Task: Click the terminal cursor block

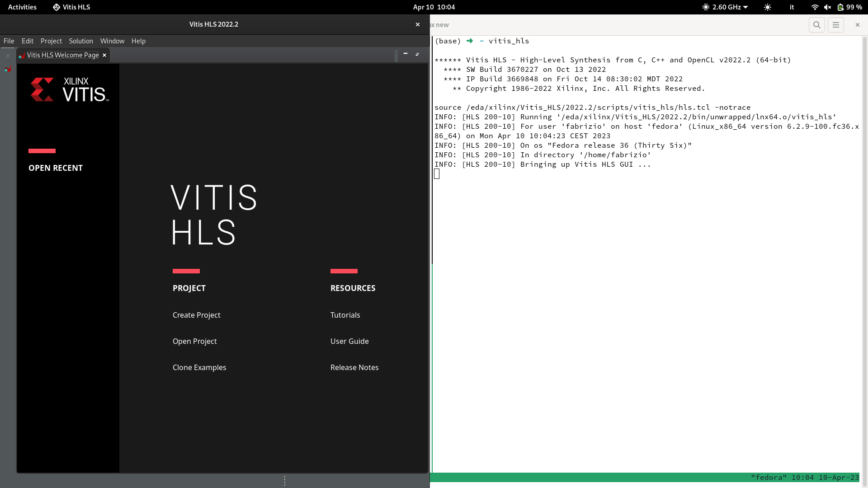Action: pyautogui.click(x=437, y=174)
